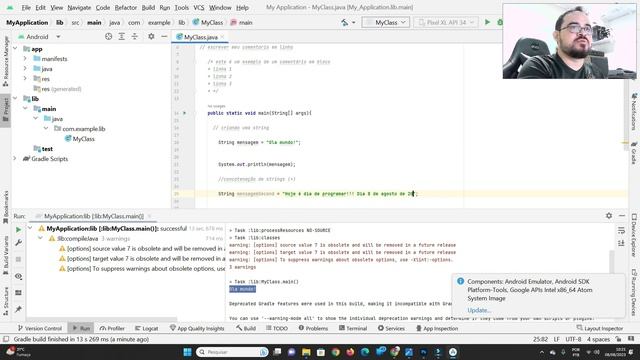
Task: Hide the Run tool window
Action: click(x=622, y=216)
